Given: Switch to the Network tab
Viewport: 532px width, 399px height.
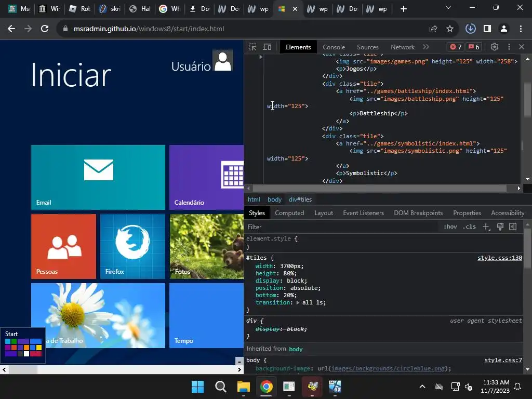Looking at the screenshot, I should pos(403,47).
